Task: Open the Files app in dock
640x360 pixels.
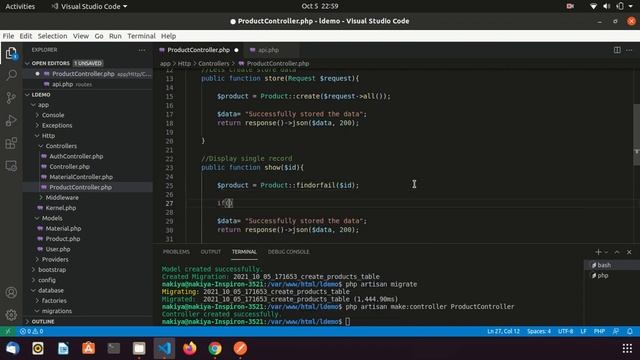Action: pos(139,349)
